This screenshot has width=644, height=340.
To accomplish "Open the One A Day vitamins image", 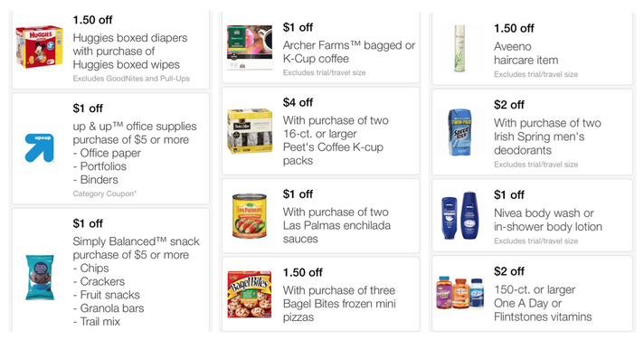I will [x=459, y=293].
